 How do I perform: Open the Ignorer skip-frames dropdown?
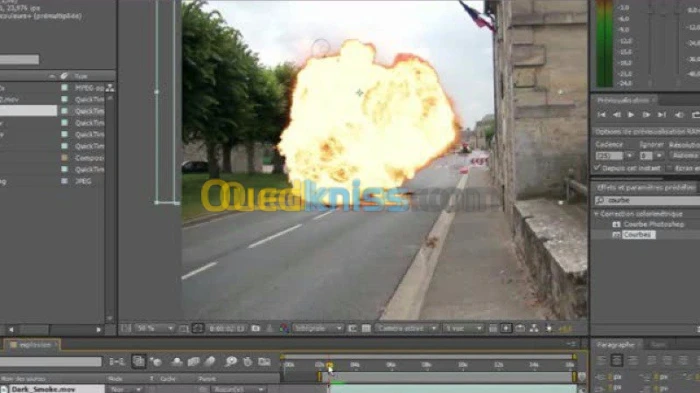coord(659,155)
